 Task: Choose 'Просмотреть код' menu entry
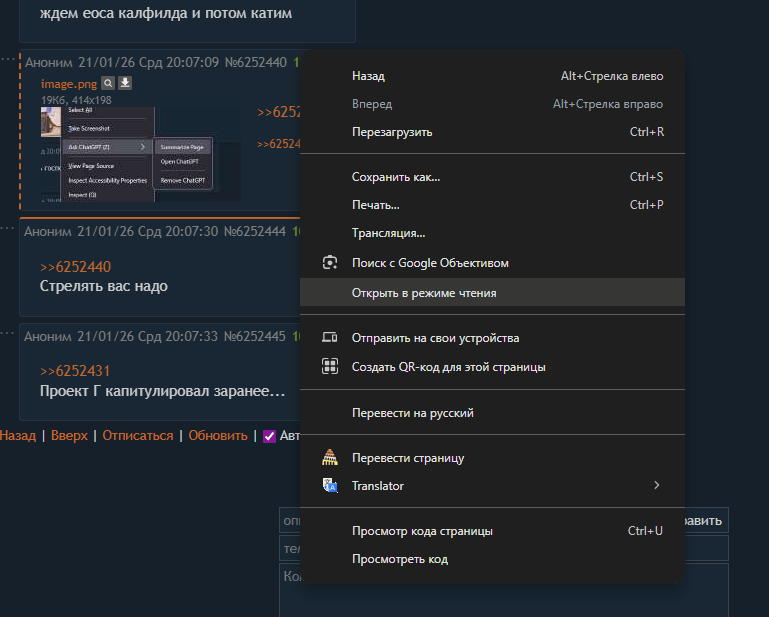pos(492,559)
